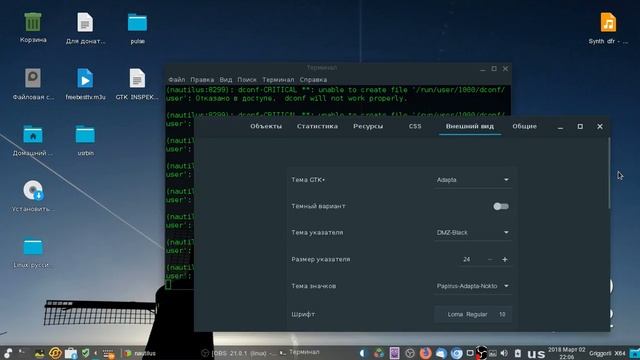
Task: Open the Поиск menu in the Terminal window
Action: [x=247, y=80]
